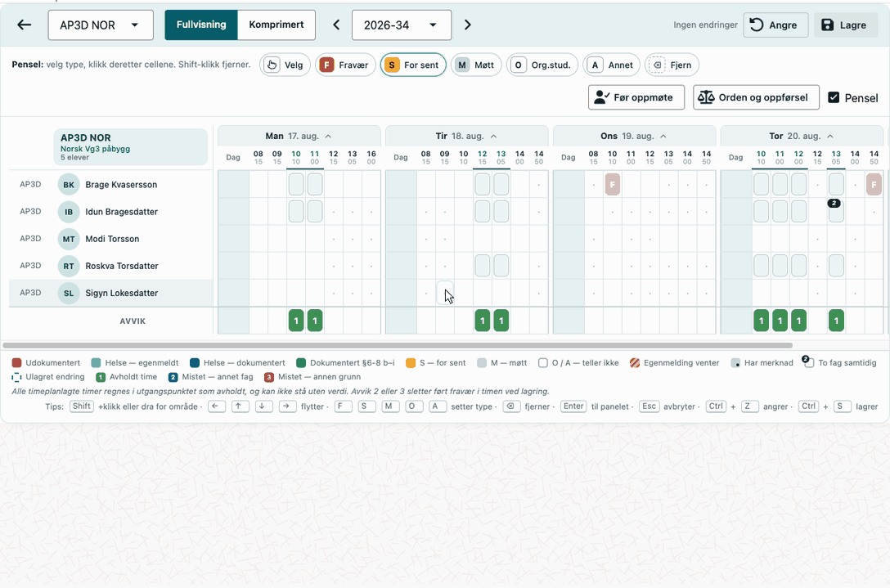This screenshot has height=588, width=890.
Task: Click the Udokumentert red legend swatch
Action: point(16,362)
